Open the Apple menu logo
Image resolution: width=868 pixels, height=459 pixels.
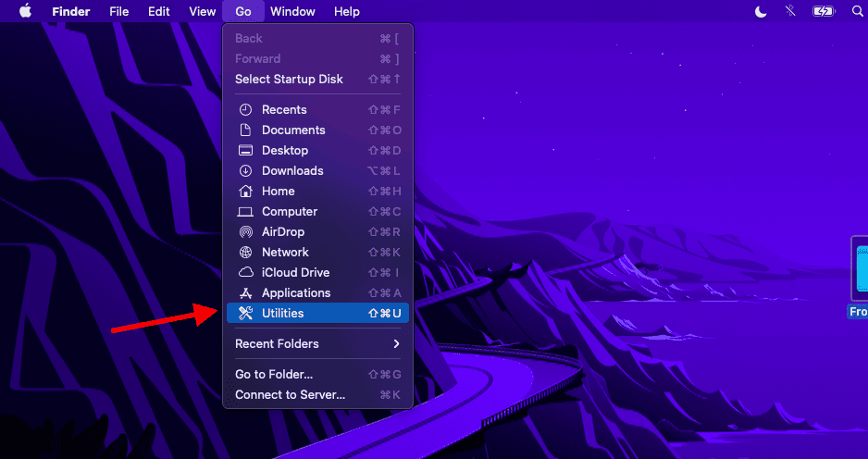pyautogui.click(x=25, y=11)
